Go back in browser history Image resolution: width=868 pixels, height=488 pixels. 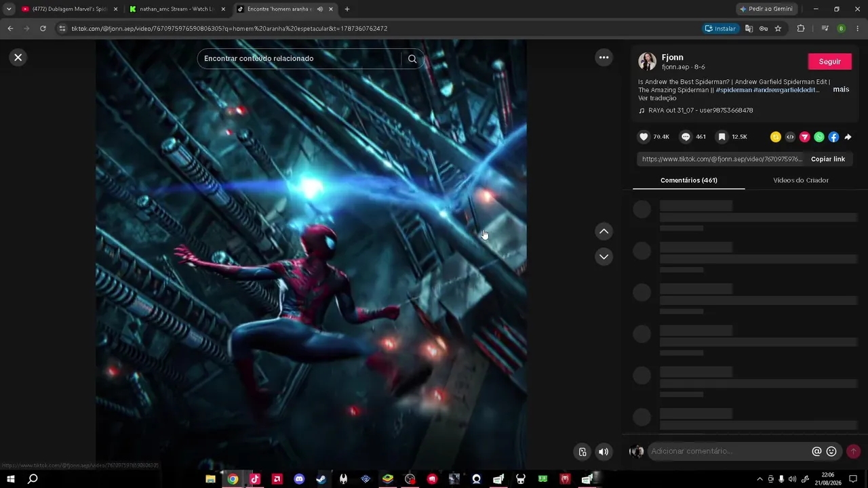tap(10, 28)
